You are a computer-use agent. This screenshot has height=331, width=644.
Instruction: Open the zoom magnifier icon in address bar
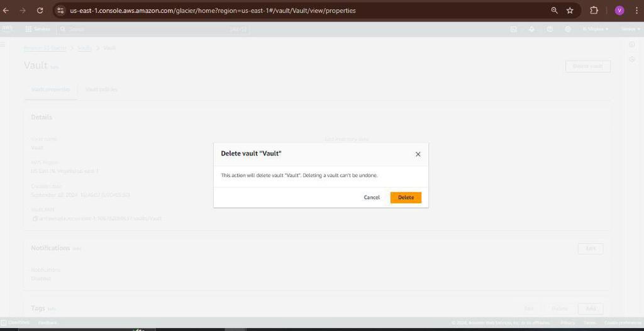(555, 11)
